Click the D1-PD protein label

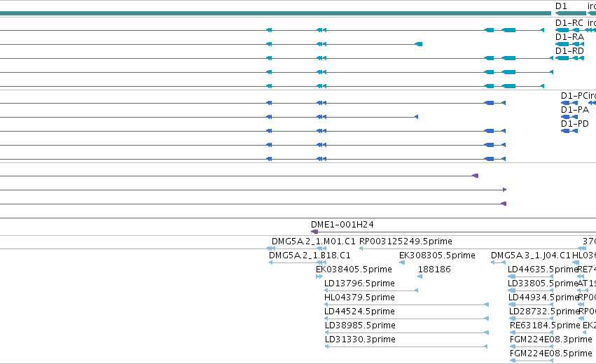pos(575,124)
